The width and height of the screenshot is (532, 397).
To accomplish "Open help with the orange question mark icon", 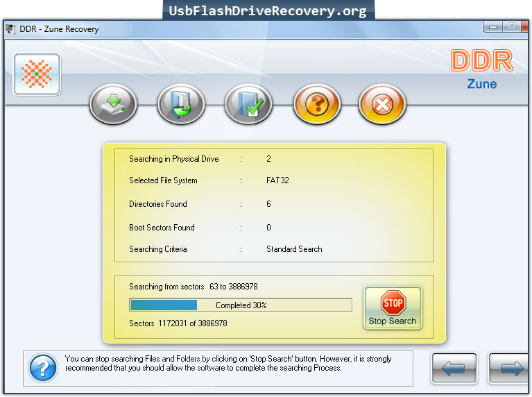I will 317,104.
